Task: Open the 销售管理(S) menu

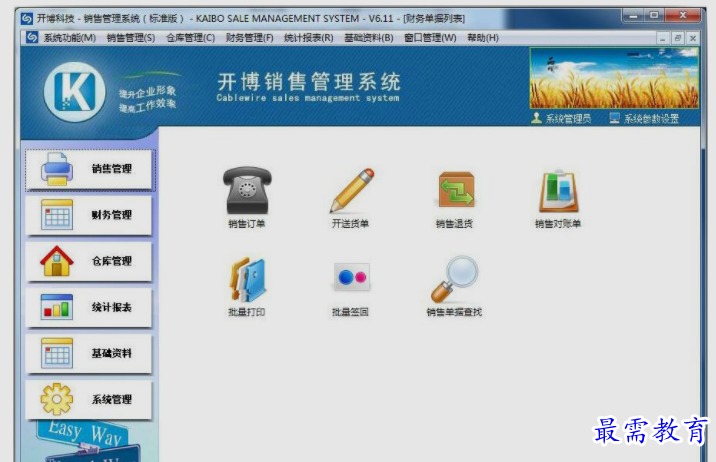Action: [x=131, y=38]
